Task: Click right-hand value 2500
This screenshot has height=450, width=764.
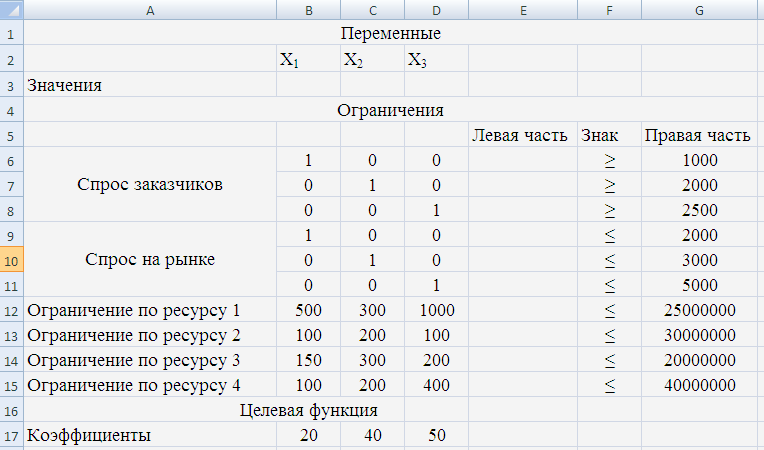Action: tap(700, 210)
